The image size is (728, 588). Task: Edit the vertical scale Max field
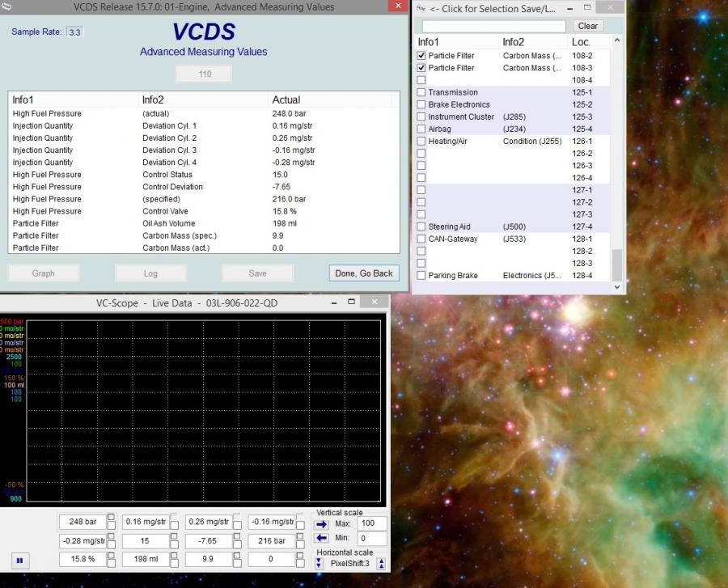tap(372, 524)
